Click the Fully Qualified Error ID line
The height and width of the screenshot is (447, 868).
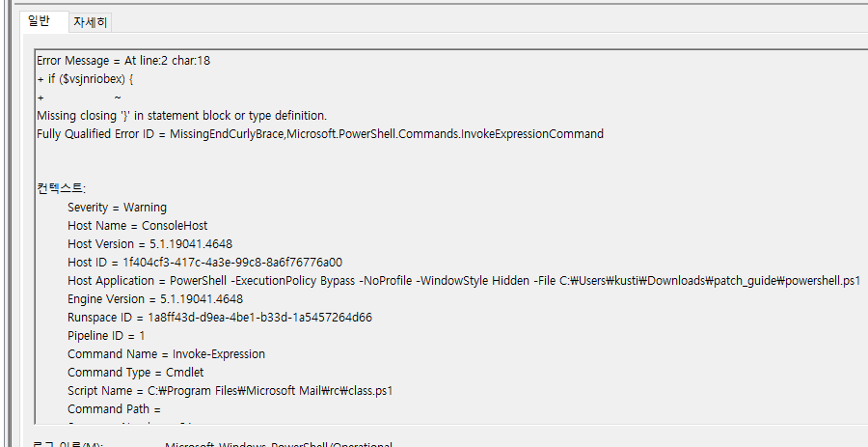[320, 134]
